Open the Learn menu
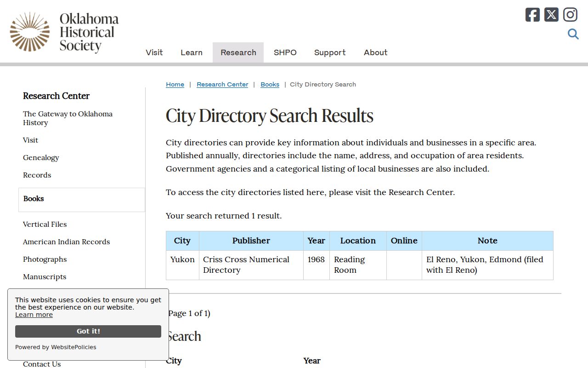 point(192,52)
